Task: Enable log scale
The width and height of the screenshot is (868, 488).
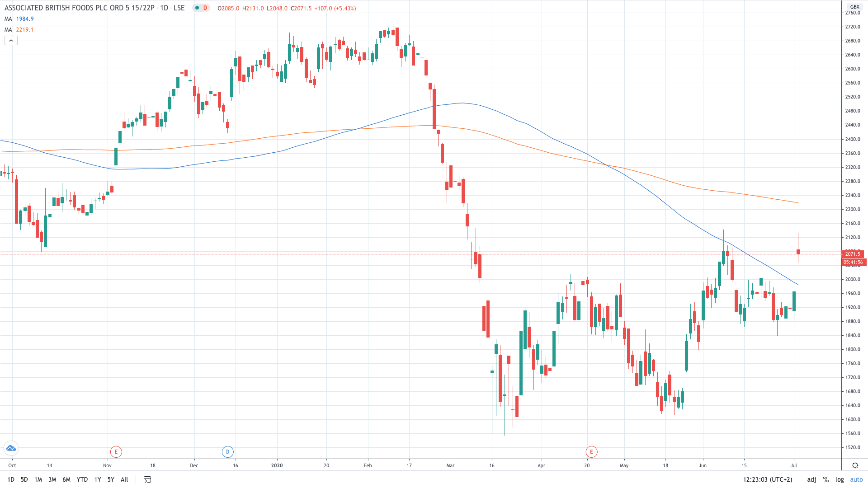Action: 840,479
